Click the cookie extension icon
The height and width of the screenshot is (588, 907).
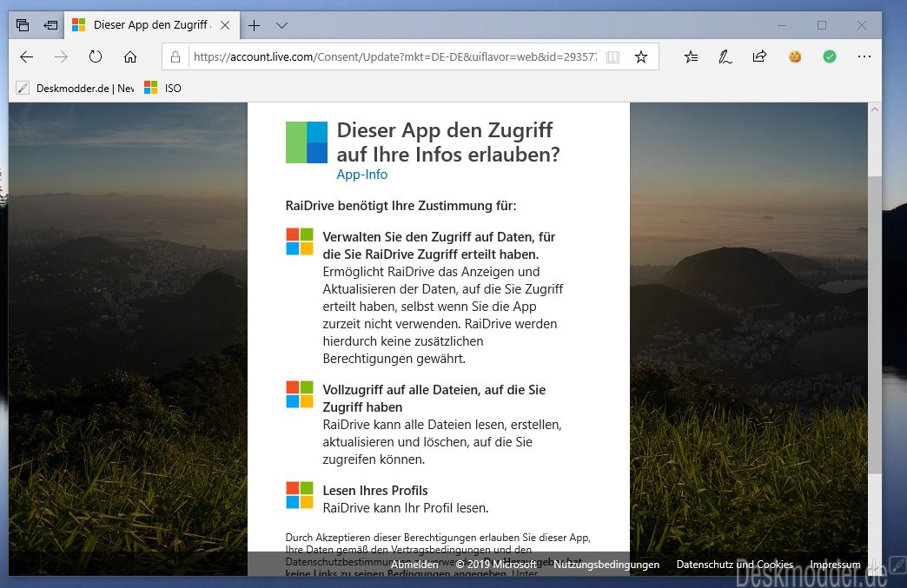click(x=794, y=57)
